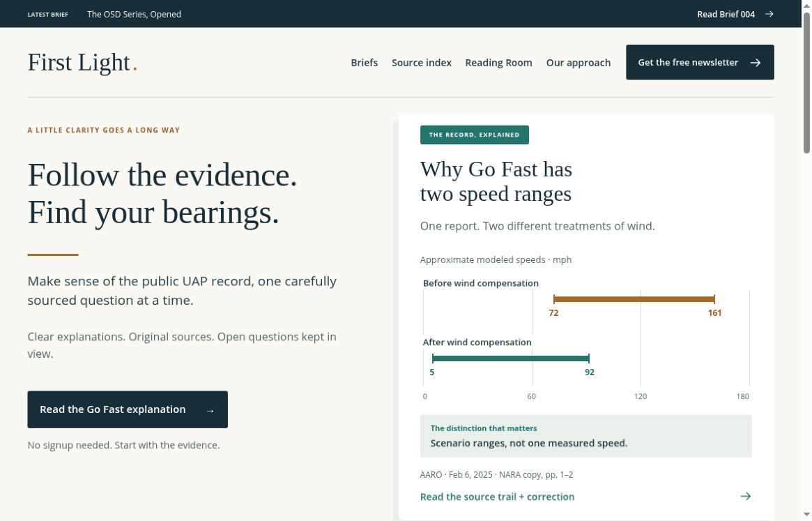
Task: Click the 180 axis tick label
Action: pyautogui.click(x=742, y=397)
